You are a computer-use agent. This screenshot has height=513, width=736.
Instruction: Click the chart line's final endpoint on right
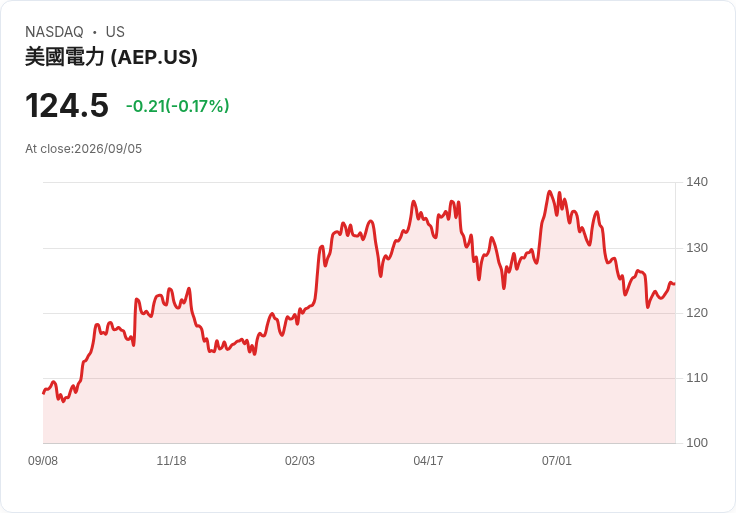point(675,284)
